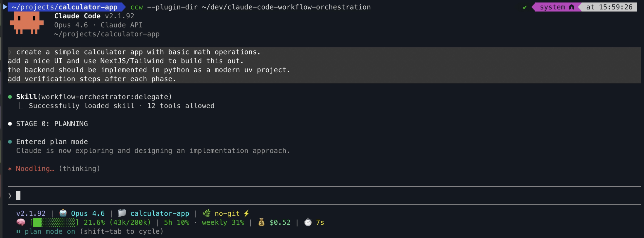Click the 'Claude Code' title in the header
This screenshot has height=238, width=644.
[x=77, y=16]
